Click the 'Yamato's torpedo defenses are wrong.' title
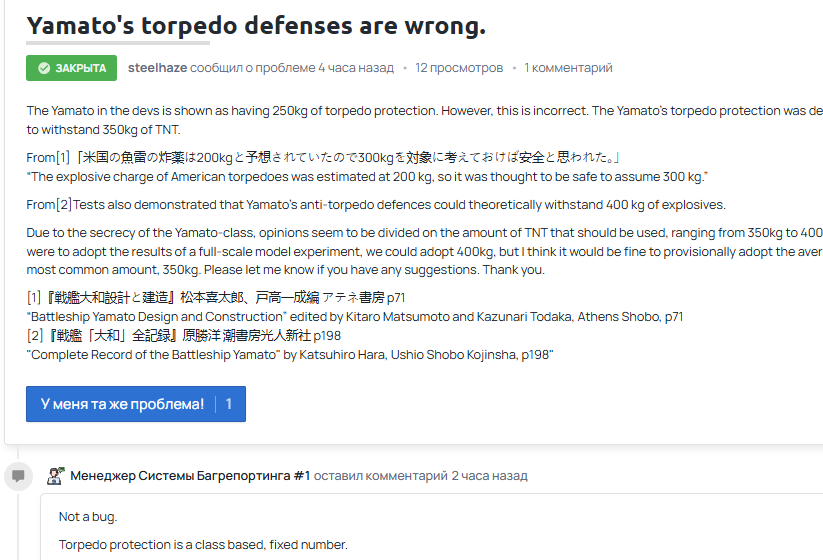This screenshot has height=560, width=823. [x=256, y=26]
